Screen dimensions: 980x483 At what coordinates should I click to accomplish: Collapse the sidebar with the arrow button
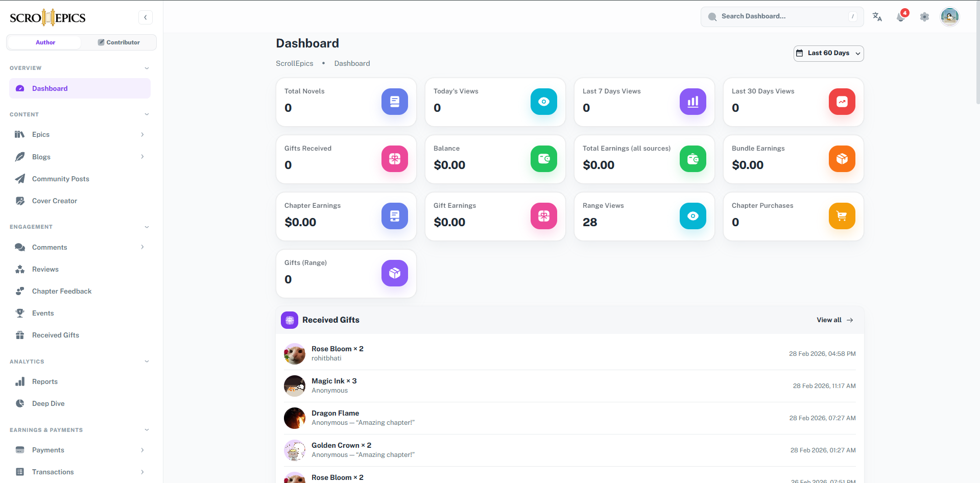(146, 17)
